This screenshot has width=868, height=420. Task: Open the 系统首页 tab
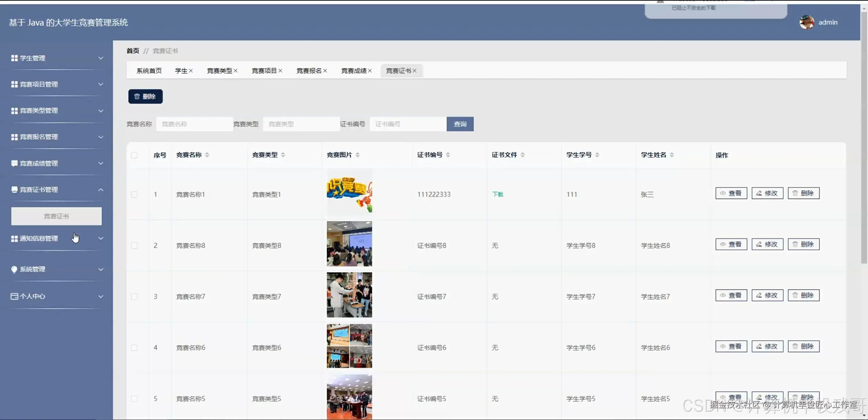(149, 71)
